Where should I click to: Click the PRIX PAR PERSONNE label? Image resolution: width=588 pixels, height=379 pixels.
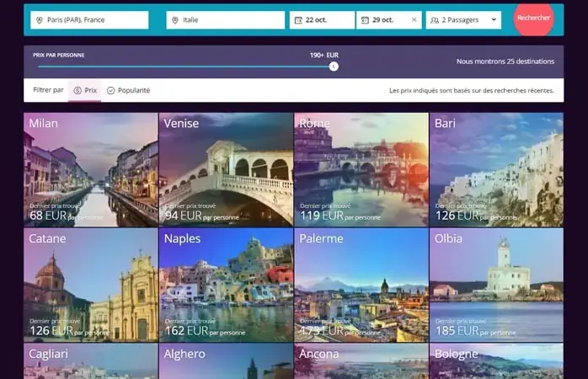click(58, 55)
